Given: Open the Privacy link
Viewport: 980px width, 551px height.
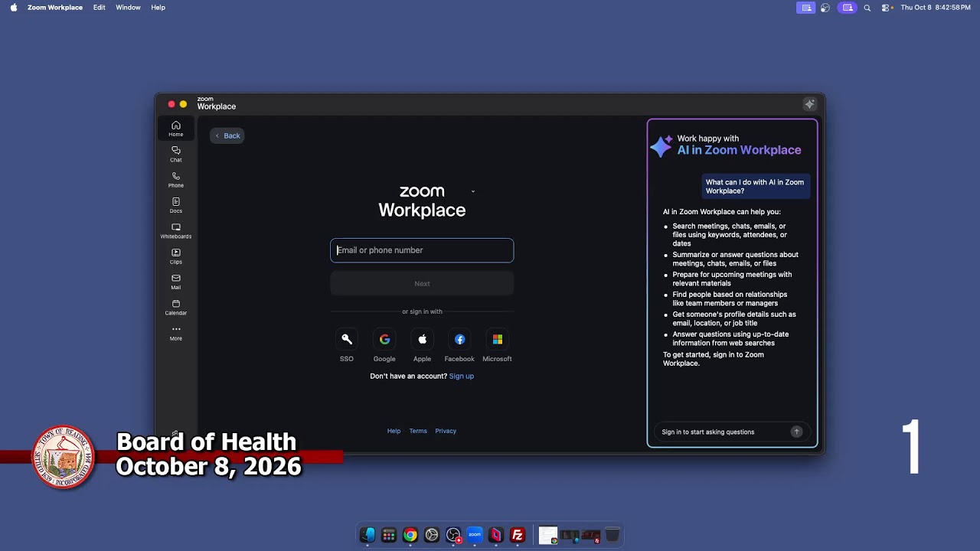Looking at the screenshot, I should pos(446,431).
